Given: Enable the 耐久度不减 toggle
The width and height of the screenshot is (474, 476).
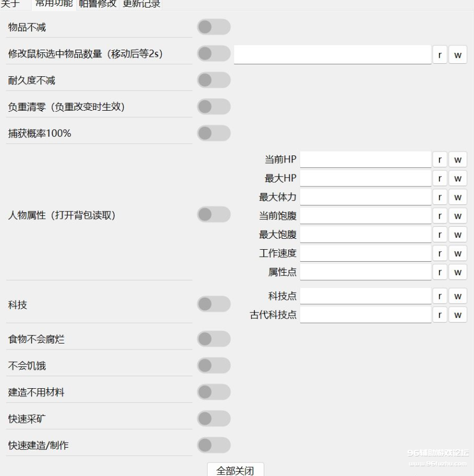Looking at the screenshot, I should (x=214, y=81).
